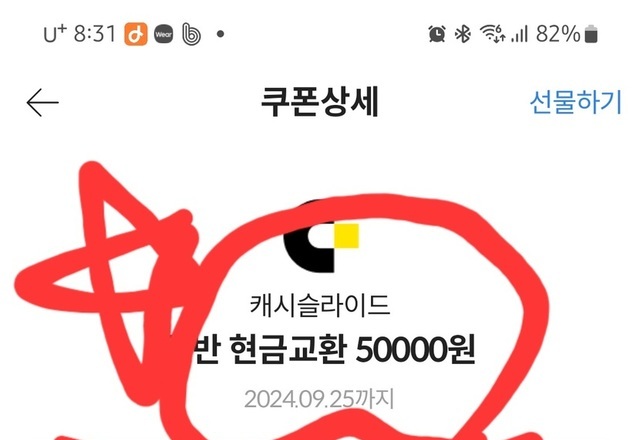The image size is (640, 440).
Task: Tap the yellow square in logo
Action: pos(347,236)
